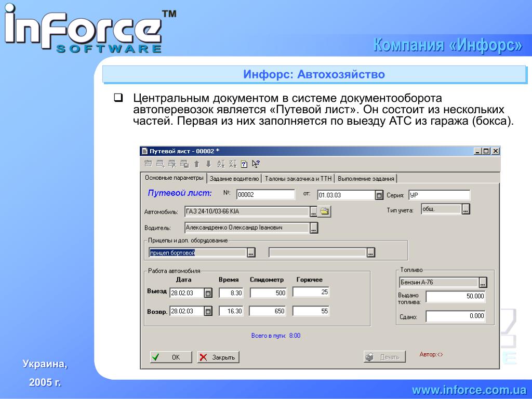Click the Выезд speedometer field 500

(x=268, y=293)
